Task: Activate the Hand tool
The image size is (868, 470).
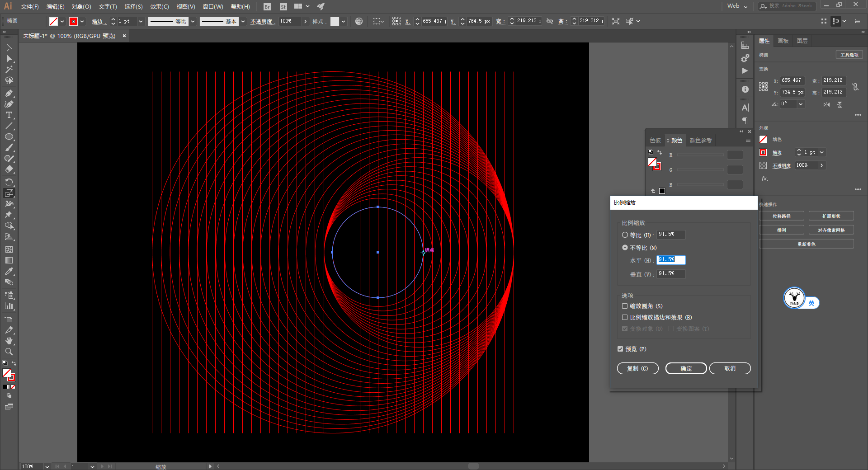Action: [9, 341]
